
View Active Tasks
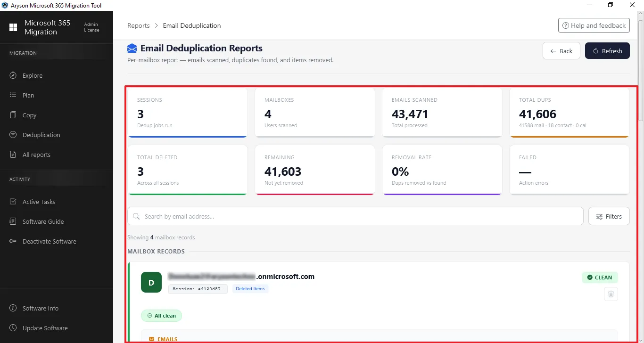pyautogui.click(x=39, y=202)
